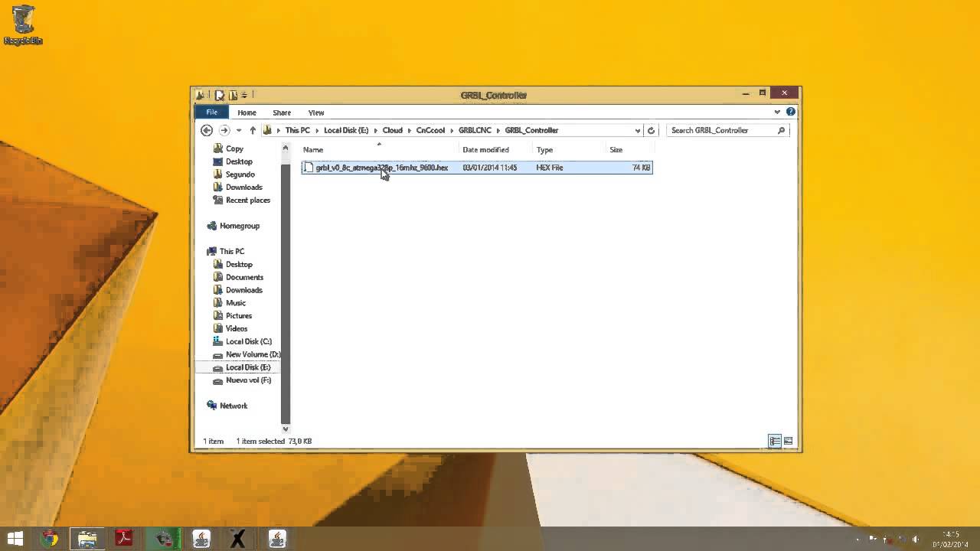
Task: Go back with the Back arrow
Action: point(207,130)
